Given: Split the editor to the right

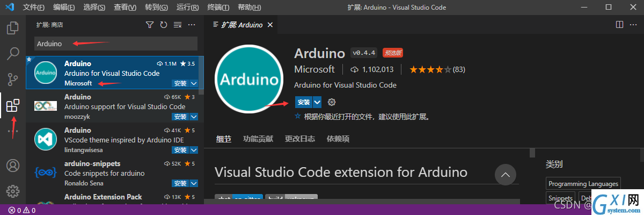Looking at the screenshot, I should tap(619, 24).
